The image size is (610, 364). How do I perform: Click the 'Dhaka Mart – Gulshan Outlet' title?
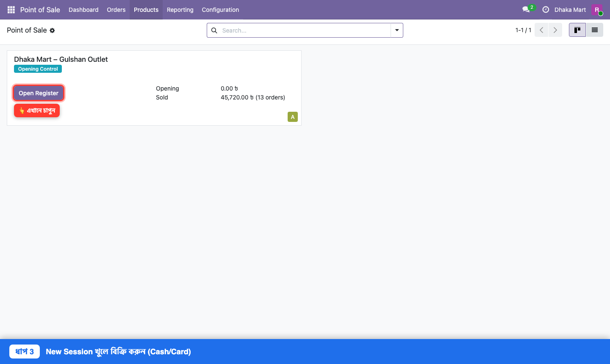tap(61, 59)
